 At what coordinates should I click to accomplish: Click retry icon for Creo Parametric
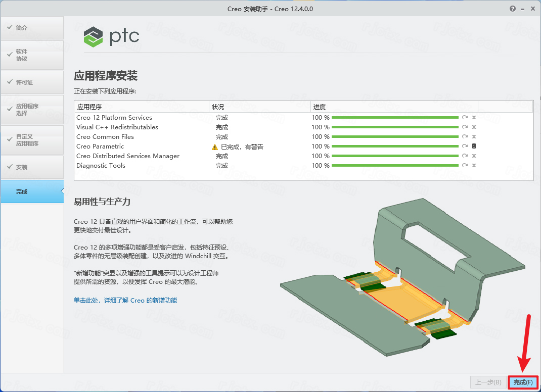pos(465,146)
